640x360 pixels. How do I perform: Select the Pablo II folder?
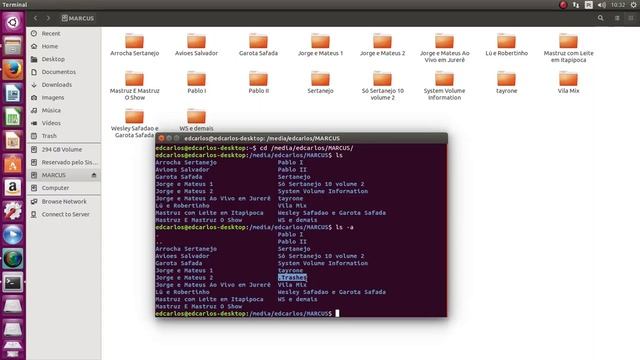click(x=258, y=82)
